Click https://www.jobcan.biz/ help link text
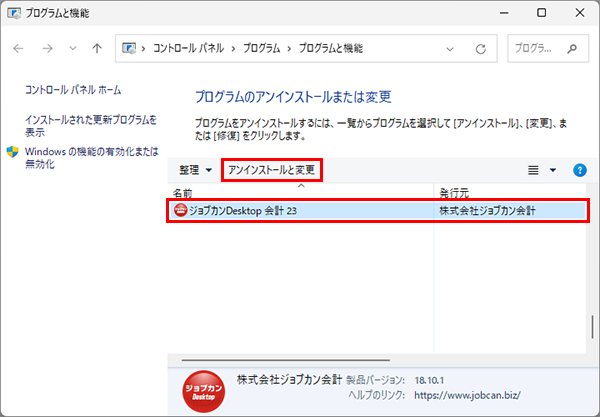The height and width of the screenshot is (417, 600). pos(467,395)
